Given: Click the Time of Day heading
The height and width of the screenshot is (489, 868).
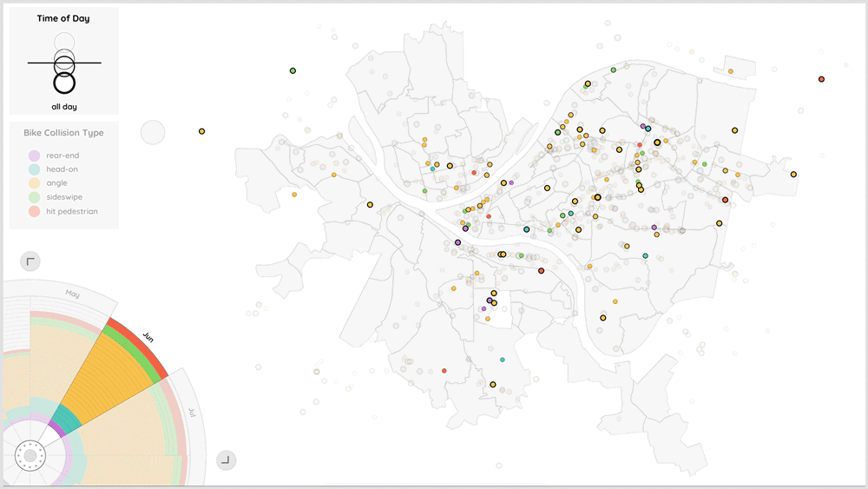Looking at the screenshot, I should pyautogui.click(x=63, y=18).
